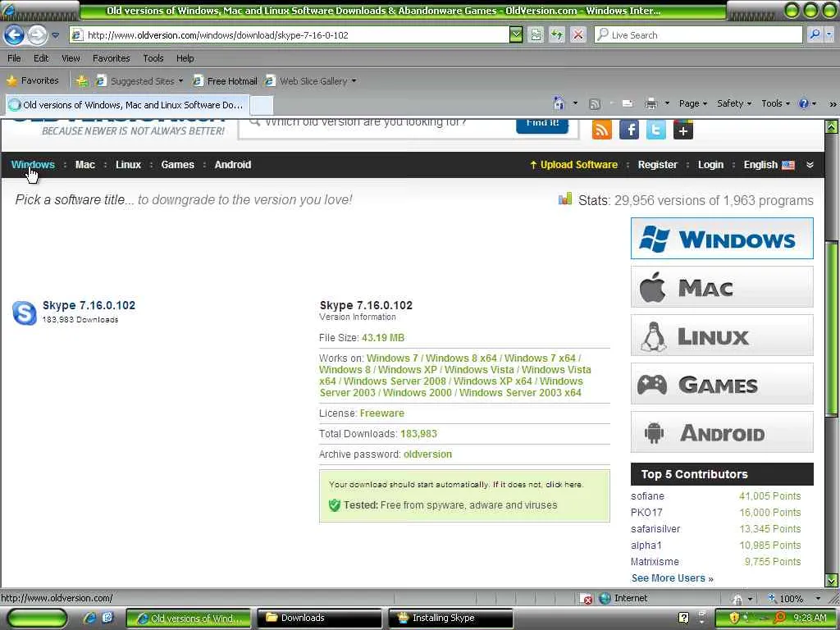Open the File menu
This screenshot has height=630, width=840.
pos(15,58)
